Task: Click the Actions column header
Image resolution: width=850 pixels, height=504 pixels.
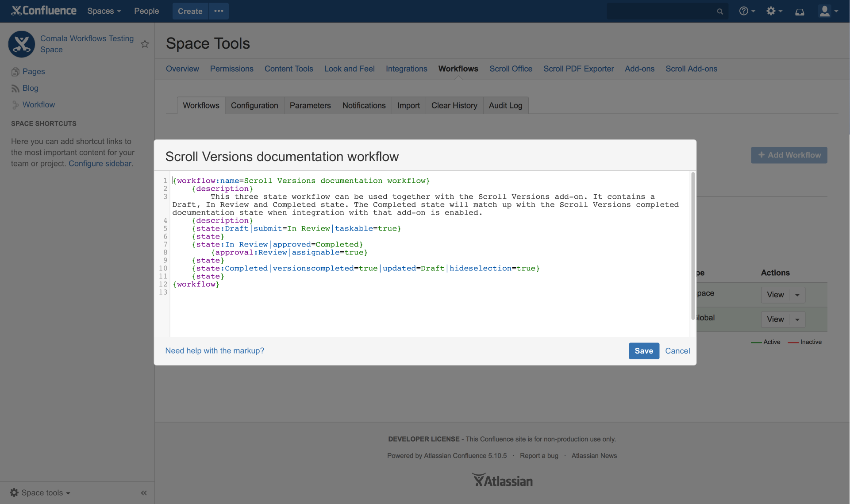Action: [x=775, y=273]
